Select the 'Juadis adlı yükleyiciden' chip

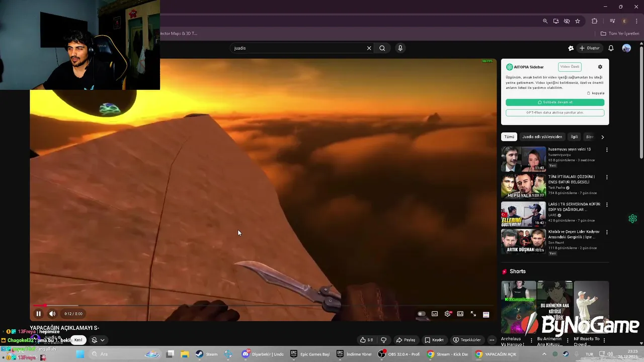pyautogui.click(x=542, y=137)
